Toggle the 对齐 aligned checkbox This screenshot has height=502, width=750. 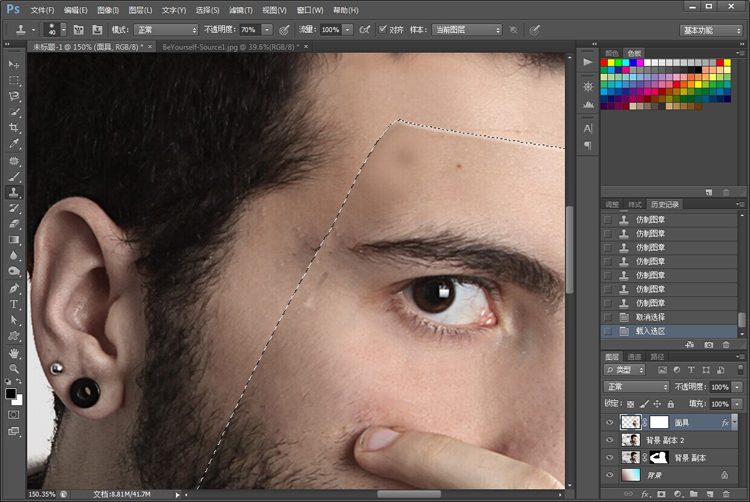[x=382, y=29]
